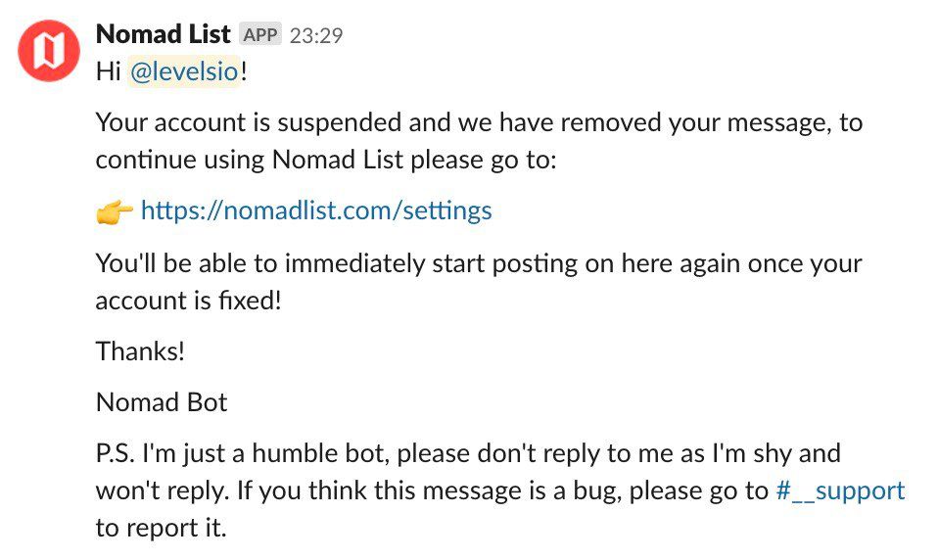
Task: Go to the #__support channel link
Action: tap(839, 490)
